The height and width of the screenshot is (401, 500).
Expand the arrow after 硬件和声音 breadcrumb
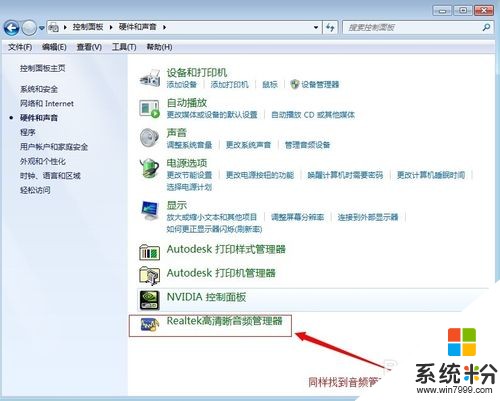pyautogui.click(x=164, y=27)
